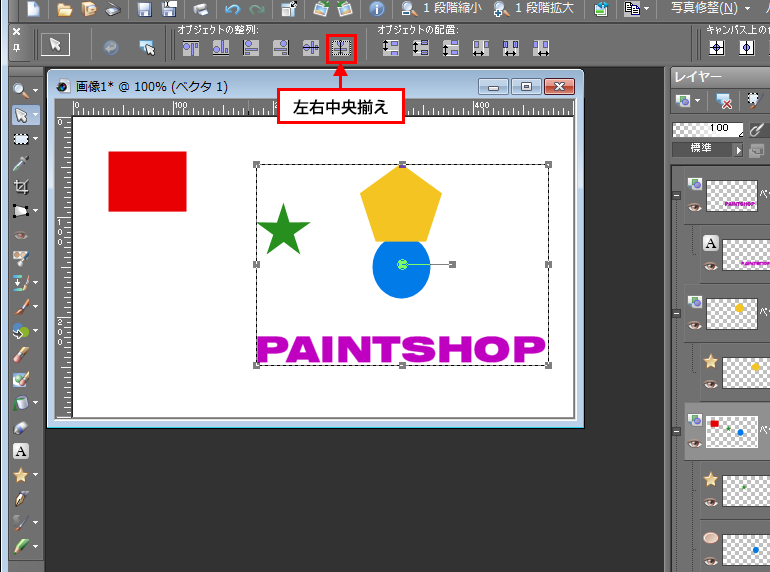The image size is (770, 572).
Task: Open a file with the folder icon
Action: (x=64, y=9)
